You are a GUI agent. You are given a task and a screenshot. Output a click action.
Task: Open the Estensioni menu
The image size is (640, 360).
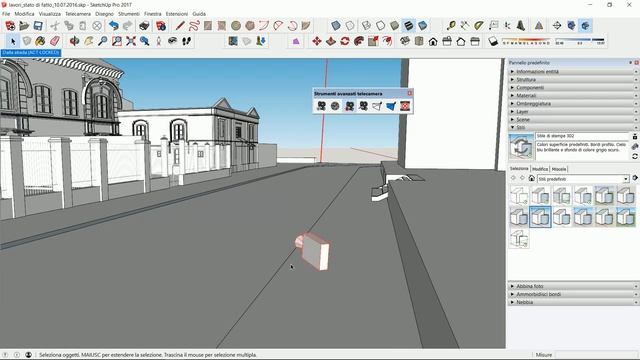pyautogui.click(x=177, y=14)
